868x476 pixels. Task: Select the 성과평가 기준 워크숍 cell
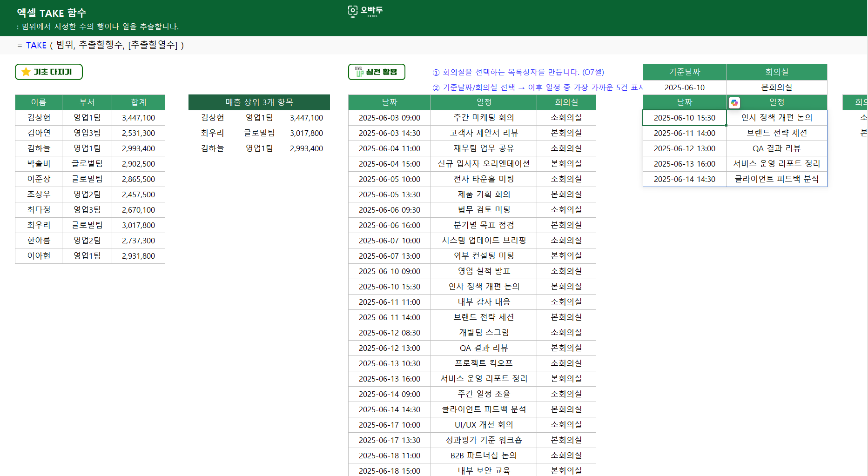(484, 440)
